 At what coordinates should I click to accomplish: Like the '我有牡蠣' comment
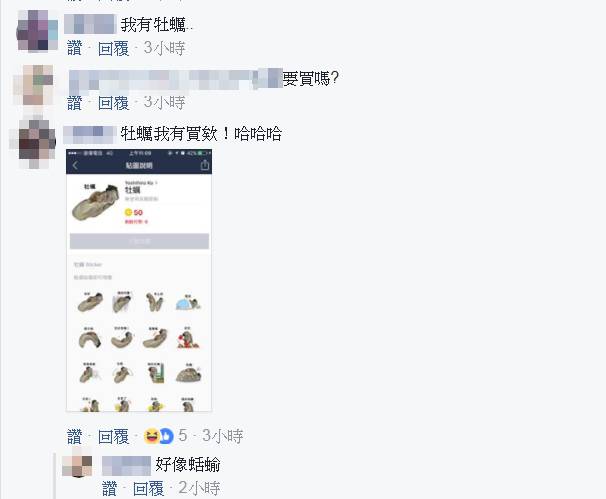75,48
